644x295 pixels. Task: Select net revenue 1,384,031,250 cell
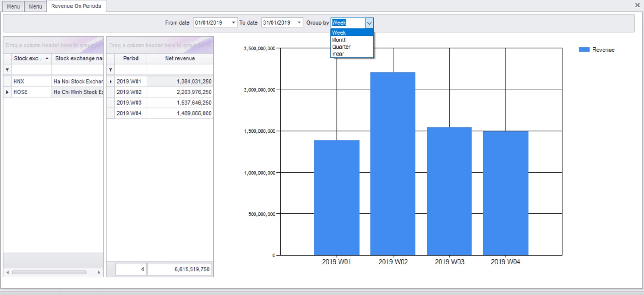point(180,81)
